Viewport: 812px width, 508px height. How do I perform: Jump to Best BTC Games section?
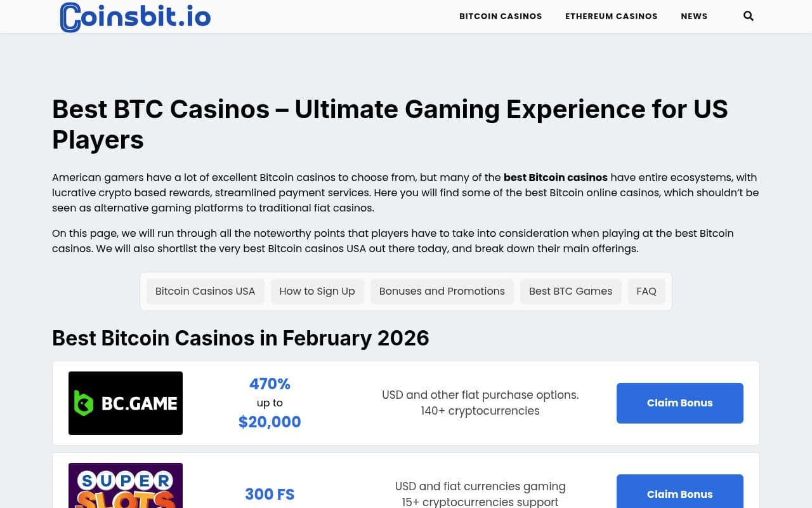(x=571, y=291)
